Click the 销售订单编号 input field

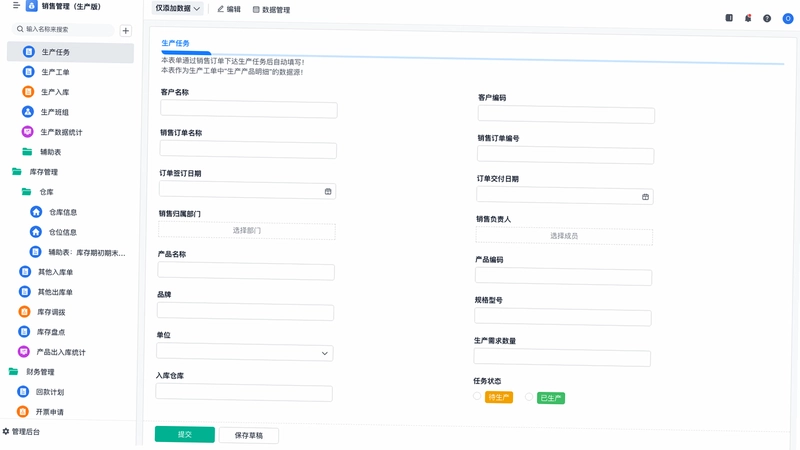click(x=565, y=155)
